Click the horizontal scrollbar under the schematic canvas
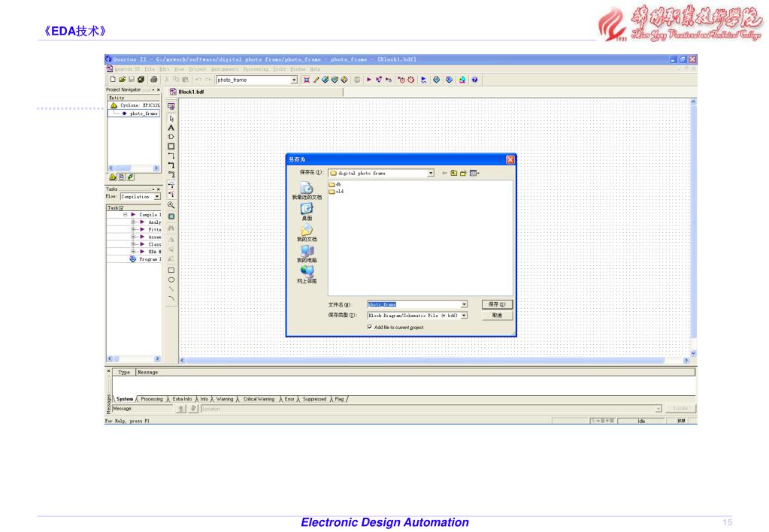This screenshot has width=769, height=532. [434, 361]
